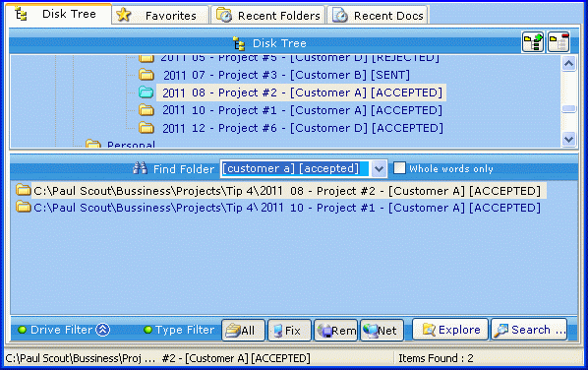Toggle the Type Filter green indicator

[x=148, y=330]
